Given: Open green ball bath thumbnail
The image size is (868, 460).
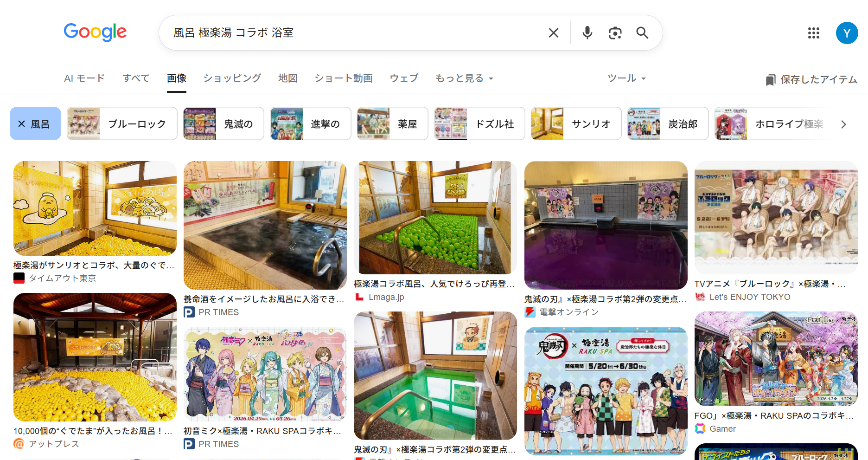Looking at the screenshot, I should [x=435, y=218].
